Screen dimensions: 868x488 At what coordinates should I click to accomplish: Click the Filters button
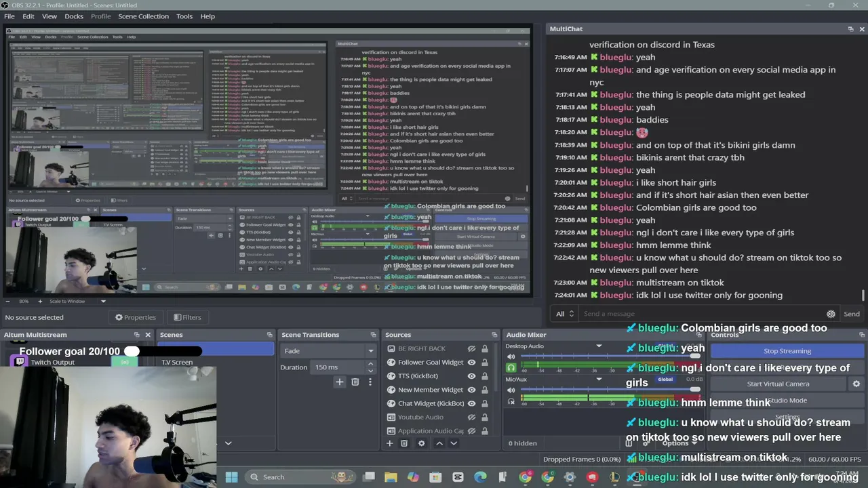(x=187, y=317)
